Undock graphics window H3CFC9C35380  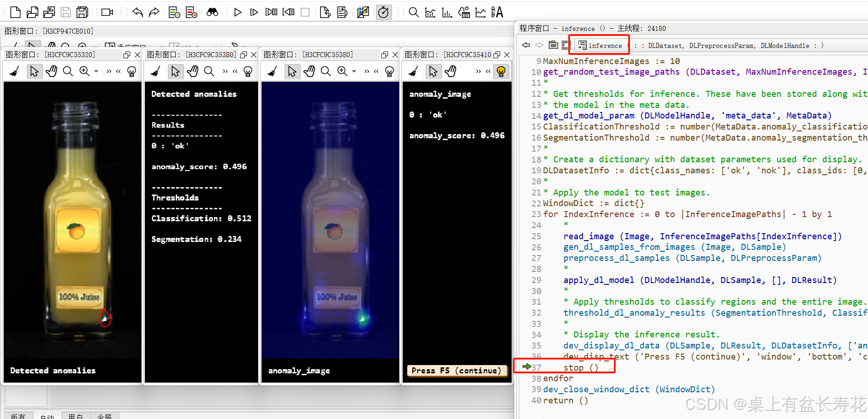[x=385, y=55]
